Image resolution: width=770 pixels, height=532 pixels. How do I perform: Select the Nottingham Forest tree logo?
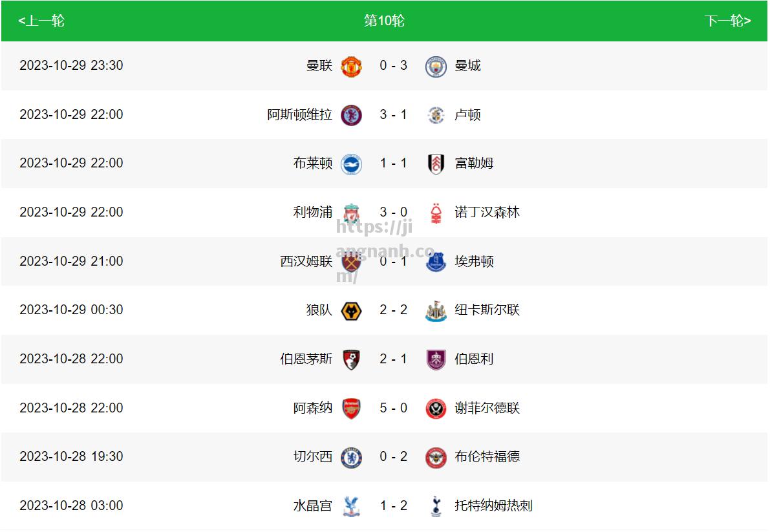click(x=436, y=213)
